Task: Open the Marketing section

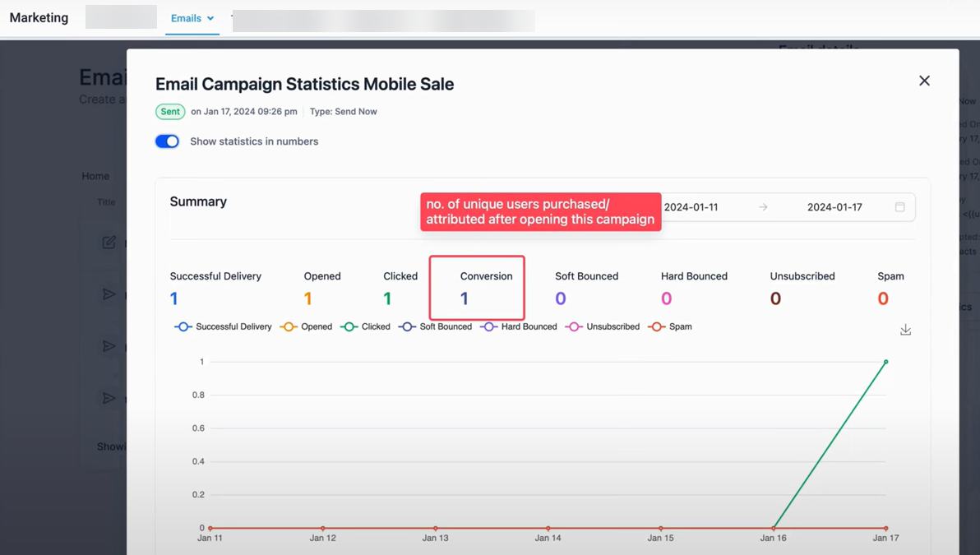Action: click(x=39, y=18)
